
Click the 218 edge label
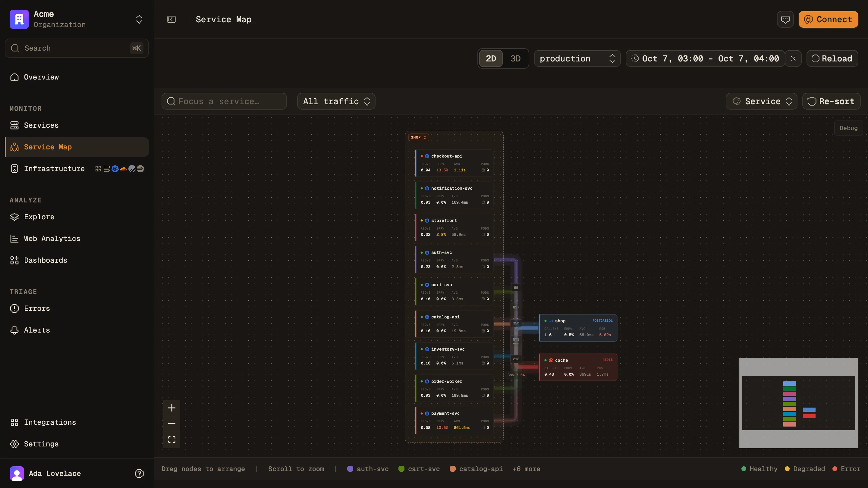516,359
